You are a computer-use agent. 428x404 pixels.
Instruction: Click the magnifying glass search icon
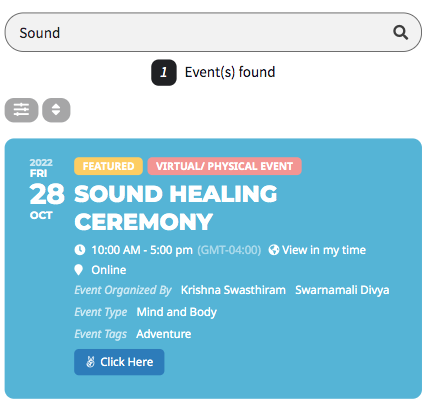[400, 33]
